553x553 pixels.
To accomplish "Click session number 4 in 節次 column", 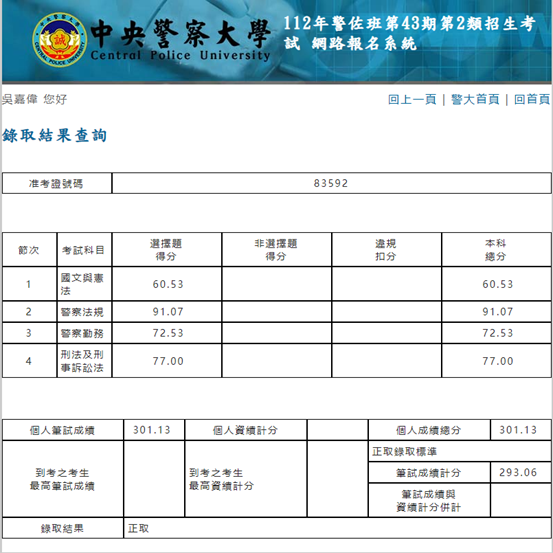I will pyautogui.click(x=29, y=361).
